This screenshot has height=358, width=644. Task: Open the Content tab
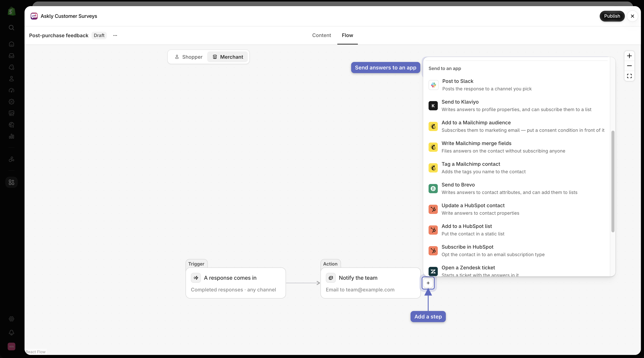pyautogui.click(x=321, y=35)
